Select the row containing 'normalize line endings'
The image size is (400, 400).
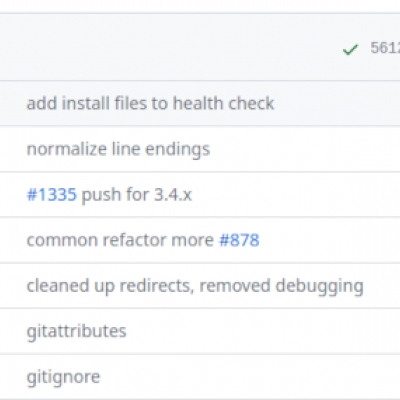200,149
